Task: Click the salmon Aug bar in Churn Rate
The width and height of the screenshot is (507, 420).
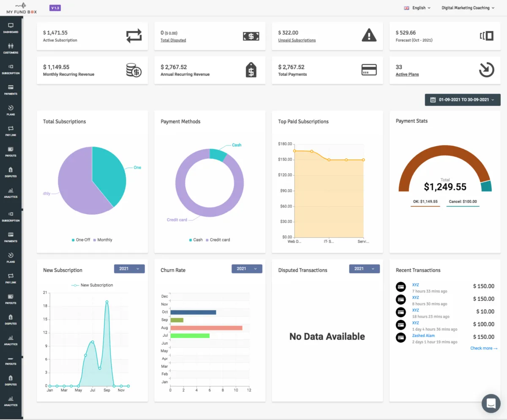Action: 206,328
